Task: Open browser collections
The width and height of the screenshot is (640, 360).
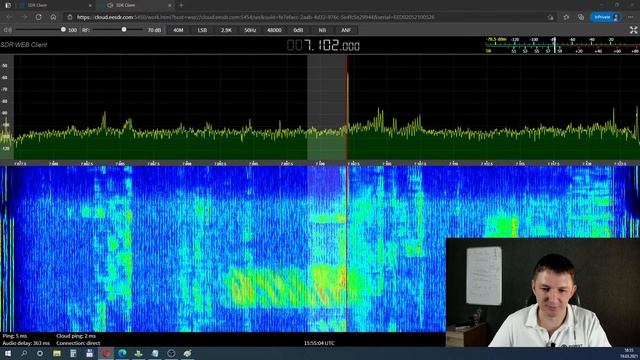Action: pyautogui.click(x=581, y=17)
